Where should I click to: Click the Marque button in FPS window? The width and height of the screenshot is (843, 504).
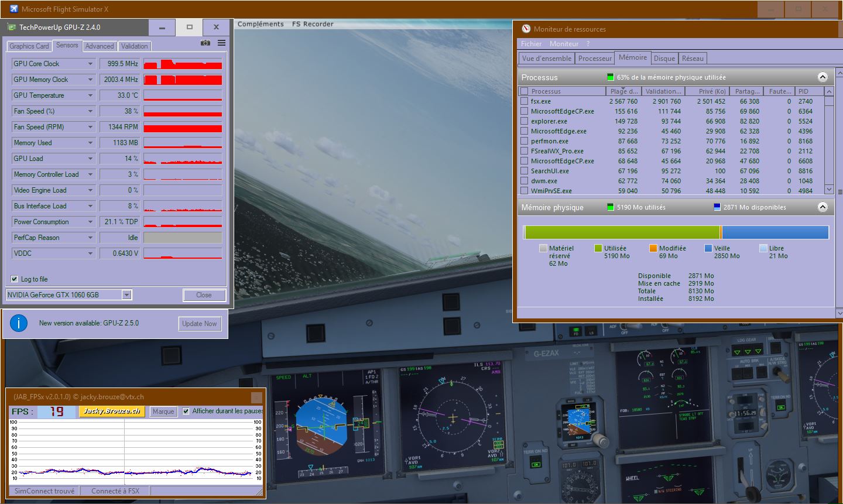tap(163, 412)
